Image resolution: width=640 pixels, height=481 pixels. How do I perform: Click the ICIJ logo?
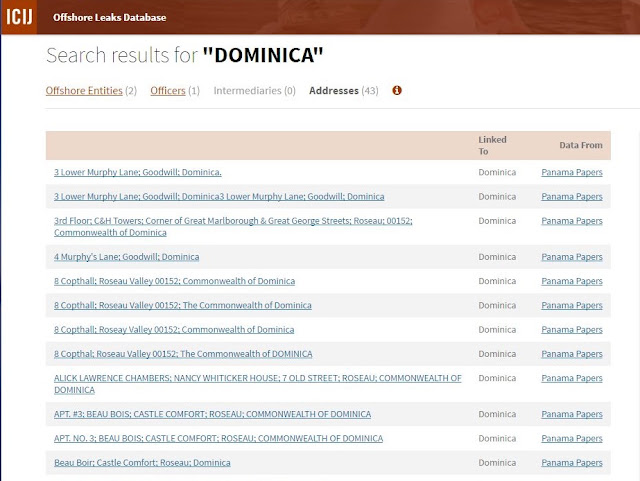(x=19, y=17)
